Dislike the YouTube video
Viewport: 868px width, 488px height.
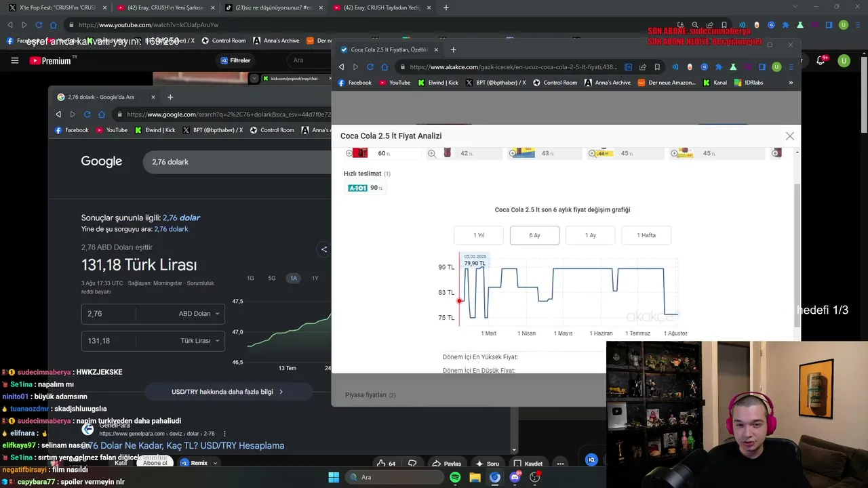tap(412, 464)
